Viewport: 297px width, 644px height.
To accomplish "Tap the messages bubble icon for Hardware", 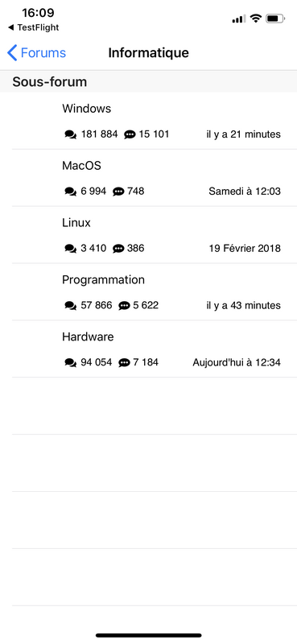I will (124, 363).
